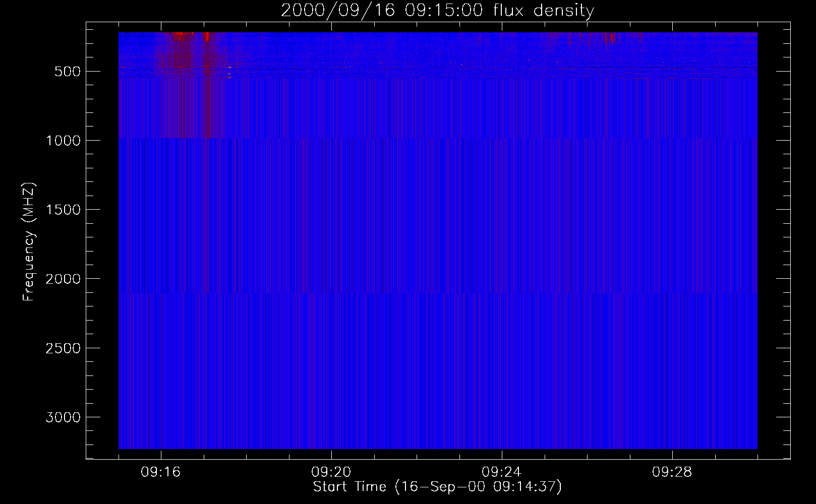
Task: Click the 09:24 time tick label
Action: tap(502, 472)
